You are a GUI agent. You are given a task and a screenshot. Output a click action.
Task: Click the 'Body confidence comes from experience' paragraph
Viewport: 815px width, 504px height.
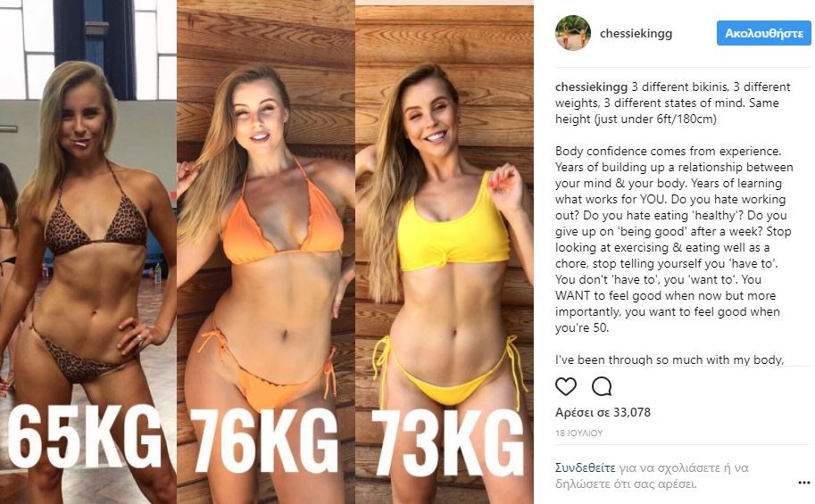(674, 240)
